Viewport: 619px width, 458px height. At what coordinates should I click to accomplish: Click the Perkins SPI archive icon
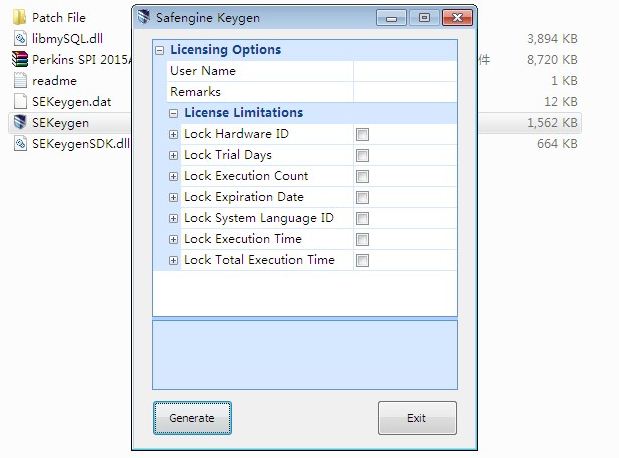point(19,59)
